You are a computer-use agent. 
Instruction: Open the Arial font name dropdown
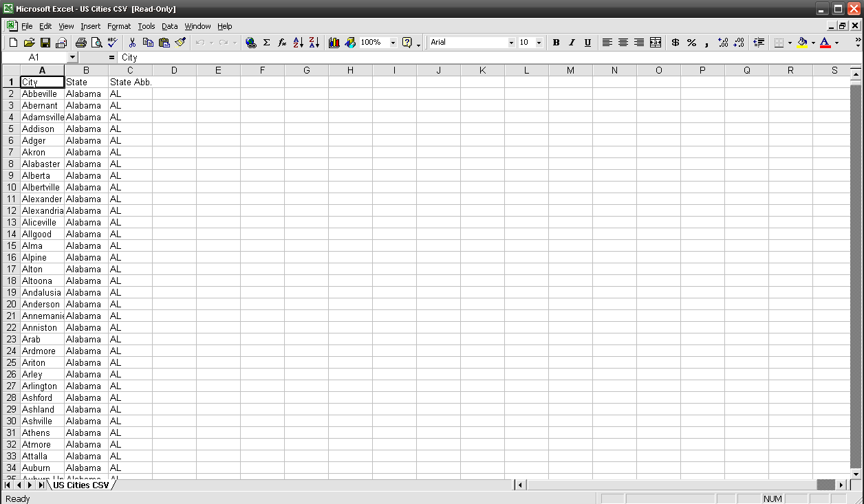(x=511, y=43)
